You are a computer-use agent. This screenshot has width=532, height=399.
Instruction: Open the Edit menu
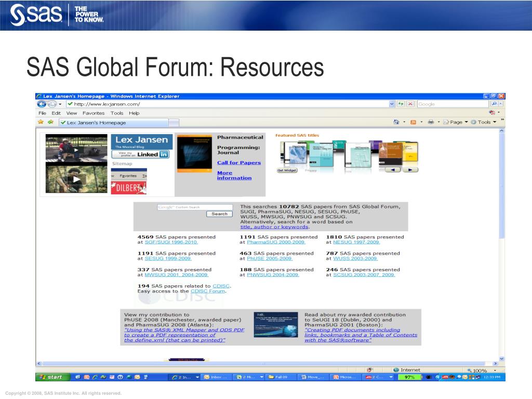(x=56, y=113)
